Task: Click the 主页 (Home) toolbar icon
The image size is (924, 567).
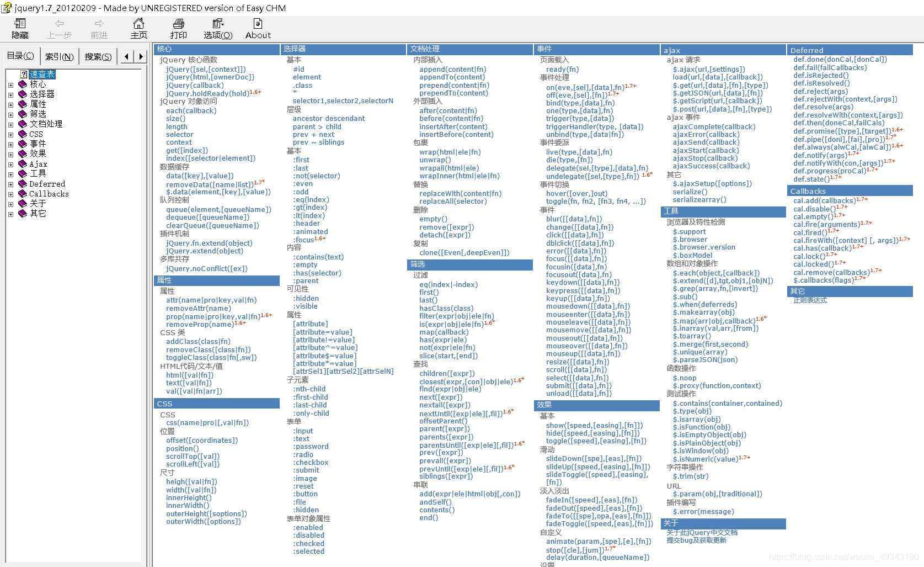Action: pyautogui.click(x=139, y=23)
